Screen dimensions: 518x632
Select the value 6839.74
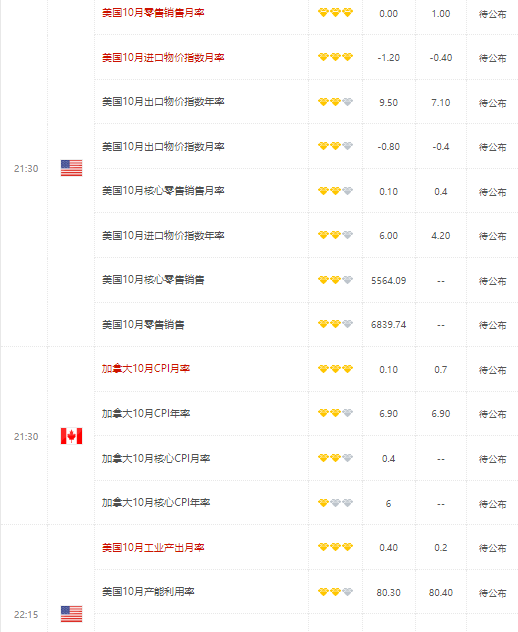coord(389,324)
